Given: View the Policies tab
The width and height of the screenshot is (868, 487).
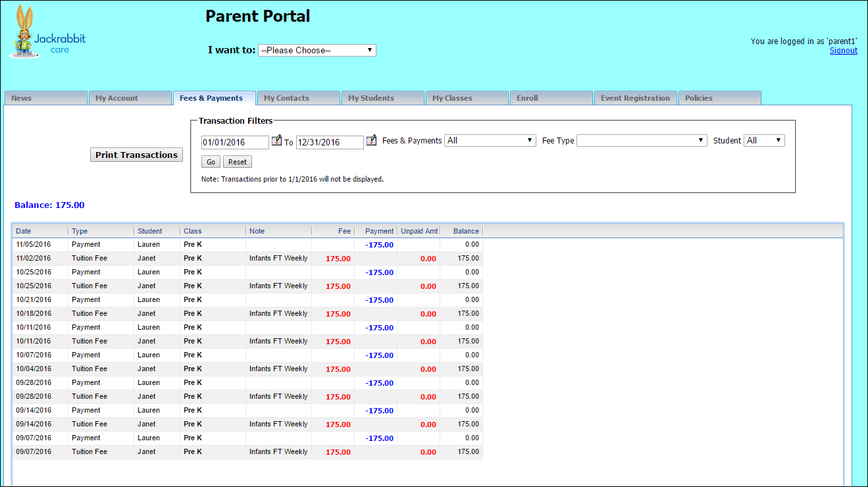Looking at the screenshot, I should click(719, 97).
